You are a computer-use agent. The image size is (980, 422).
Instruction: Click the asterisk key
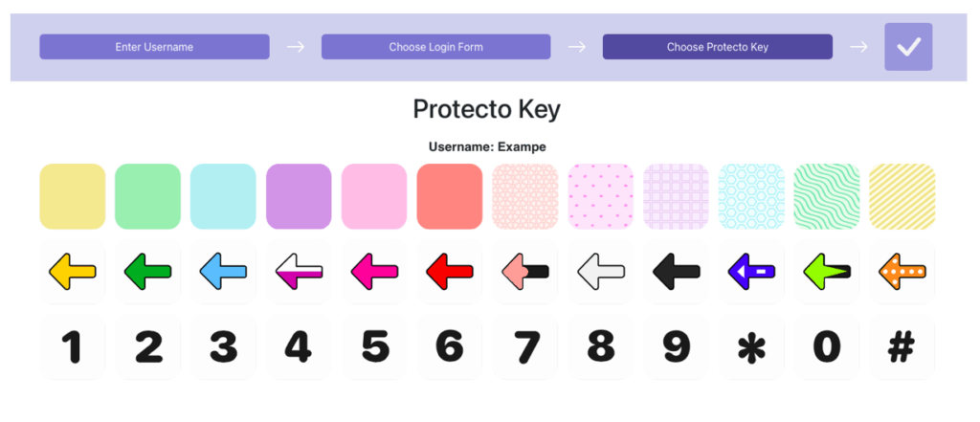coord(751,347)
